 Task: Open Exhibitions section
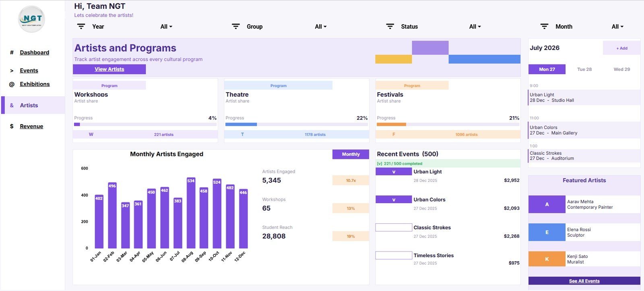click(35, 84)
